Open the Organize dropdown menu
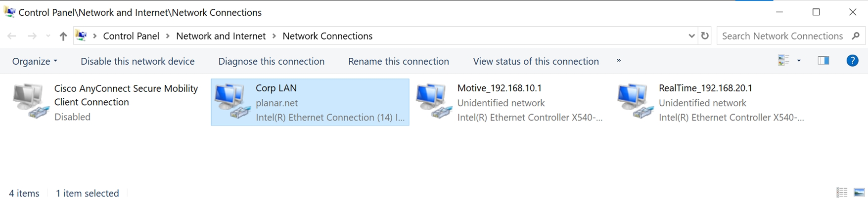 [35, 61]
